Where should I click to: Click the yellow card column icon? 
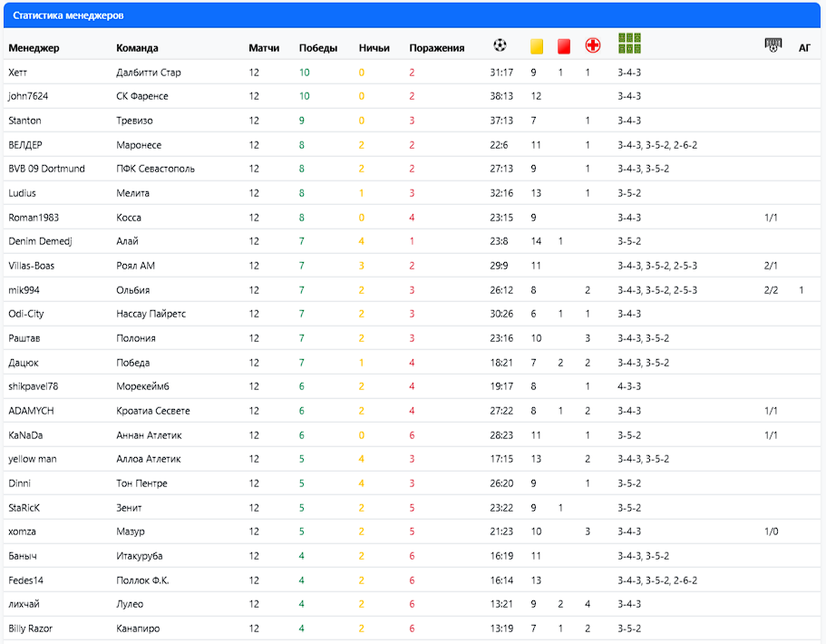click(x=536, y=45)
